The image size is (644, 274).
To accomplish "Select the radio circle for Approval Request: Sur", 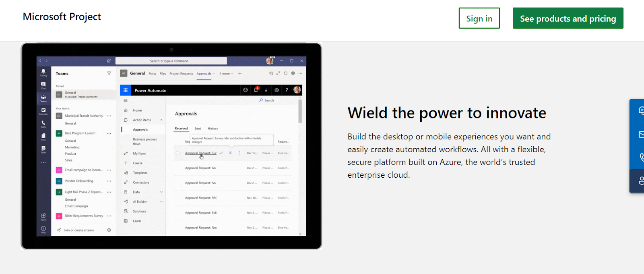I will (x=178, y=153).
